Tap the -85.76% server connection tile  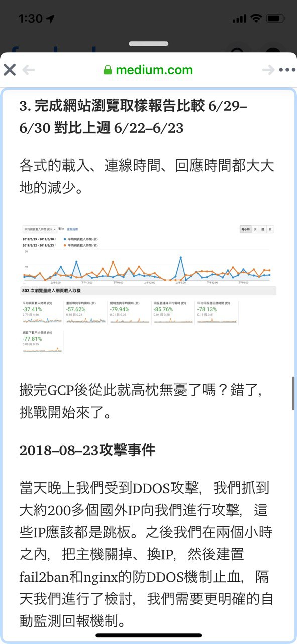172,312
